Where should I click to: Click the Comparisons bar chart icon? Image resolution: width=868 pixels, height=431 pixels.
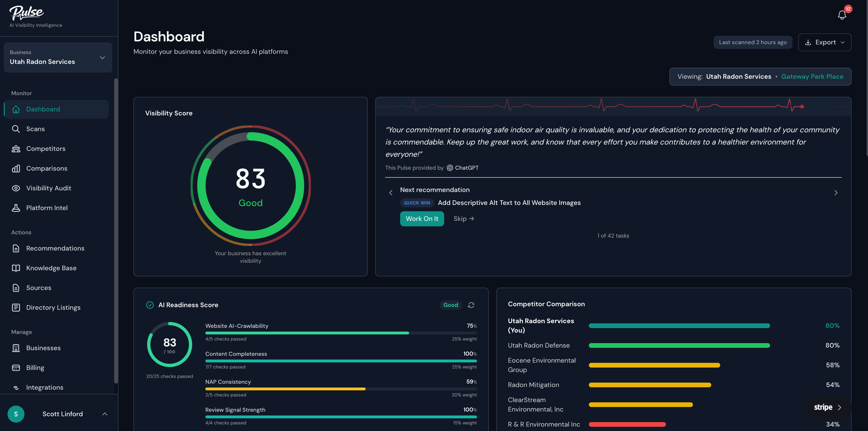click(16, 168)
